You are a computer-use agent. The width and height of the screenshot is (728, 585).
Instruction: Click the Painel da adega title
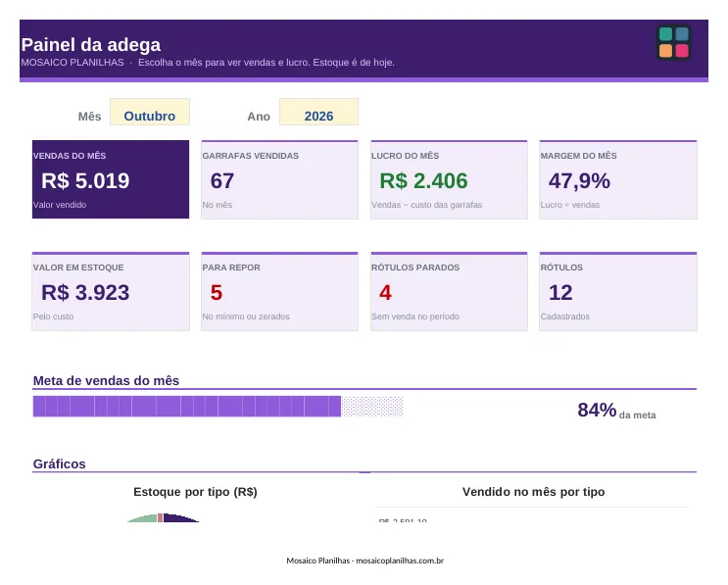(91, 44)
